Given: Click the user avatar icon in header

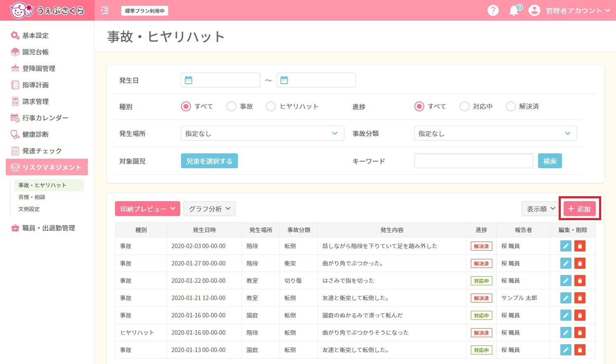Looking at the screenshot, I should point(534,10).
